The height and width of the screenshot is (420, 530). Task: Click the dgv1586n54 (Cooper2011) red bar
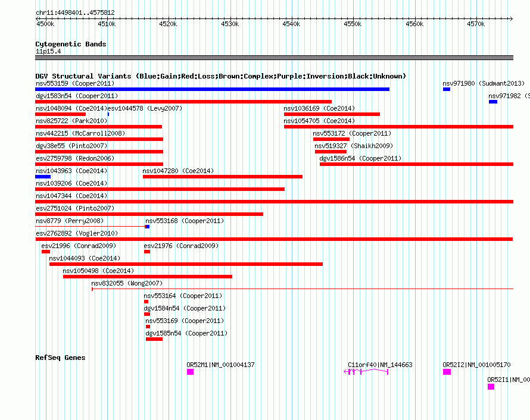416,164
